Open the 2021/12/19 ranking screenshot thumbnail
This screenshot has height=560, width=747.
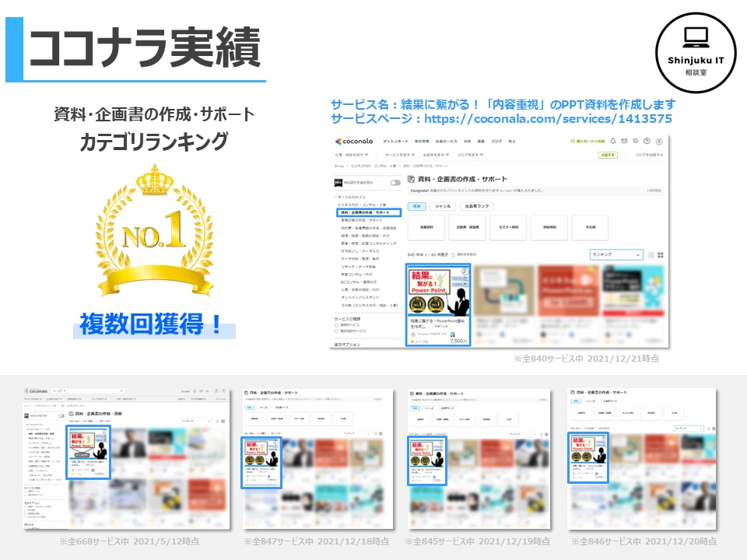click(x=479, y=459)
